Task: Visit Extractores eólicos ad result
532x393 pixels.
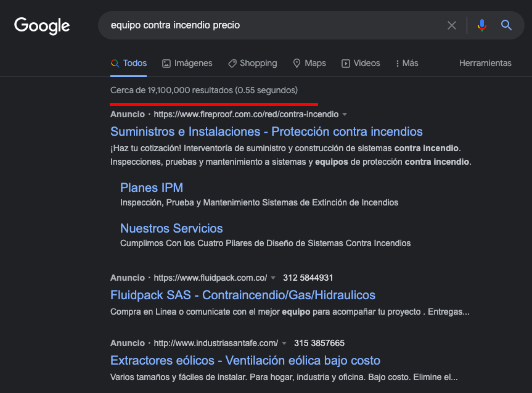Action: point(245,360)
